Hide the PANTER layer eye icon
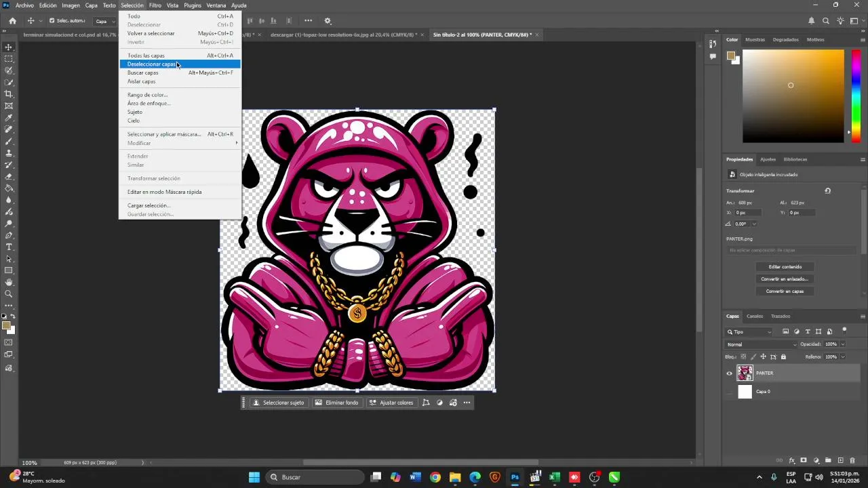The width and height of the screenshot is (868, 488). pos(730,373)
